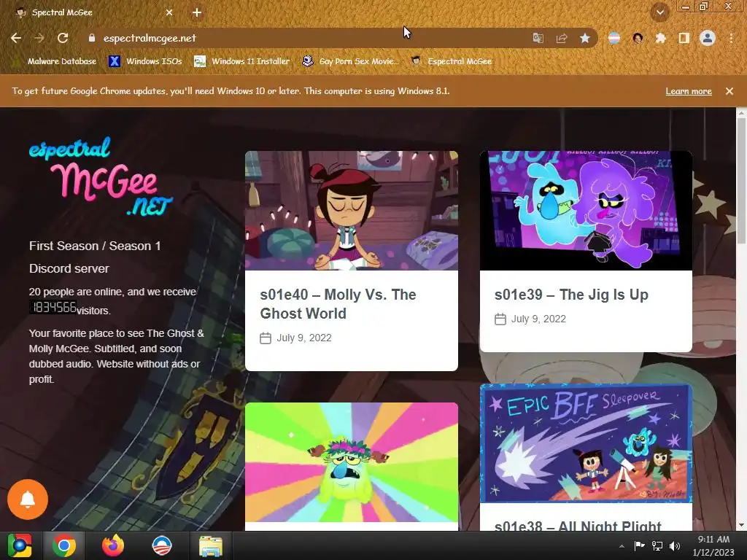Viewport: 747px width, 560px height.
Task: Open the Epic BFF Sleepover thumbnail
Action: pyautogui.click(x=586, y=443)
